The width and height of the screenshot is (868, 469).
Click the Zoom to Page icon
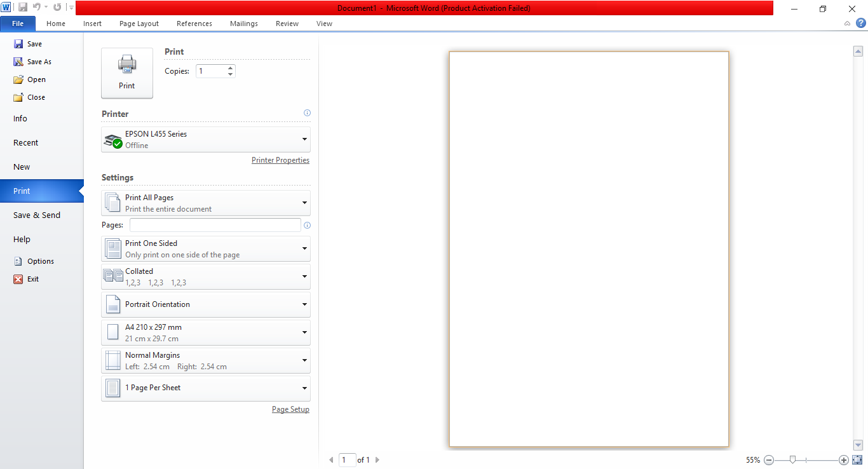pos(857,459)
